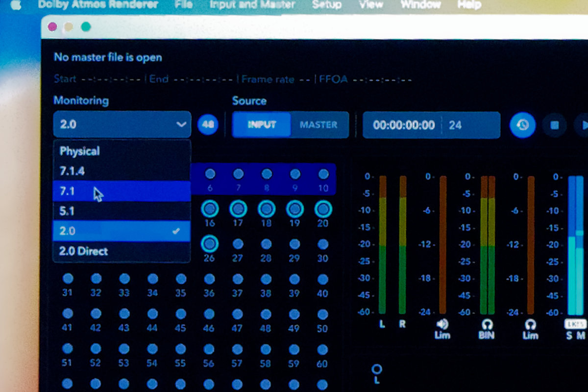Image resolution: width=588 pixels, height=392 pixels.
Task: Open the Setup menu
Action: click(327, 4)
